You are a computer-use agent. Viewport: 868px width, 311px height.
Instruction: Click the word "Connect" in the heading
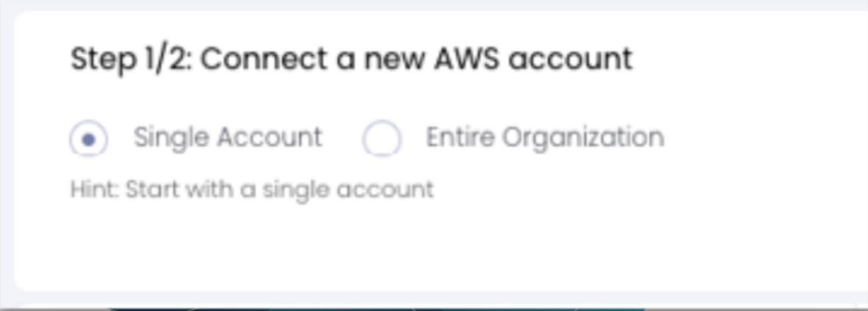[264, 58]
